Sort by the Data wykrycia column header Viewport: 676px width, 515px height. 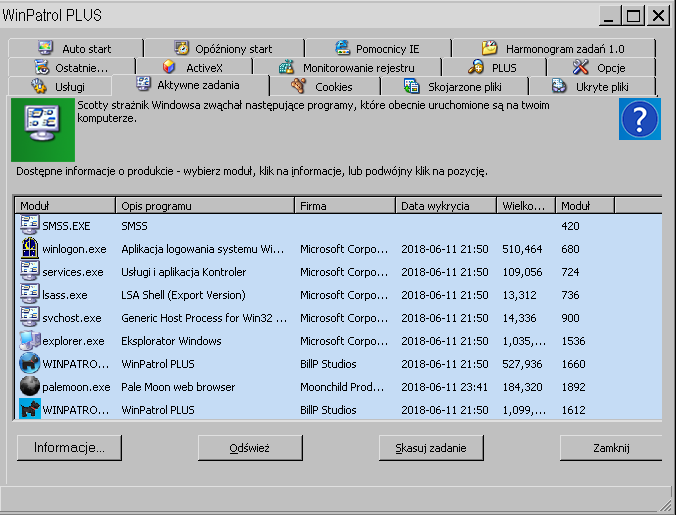click(446, 206)
